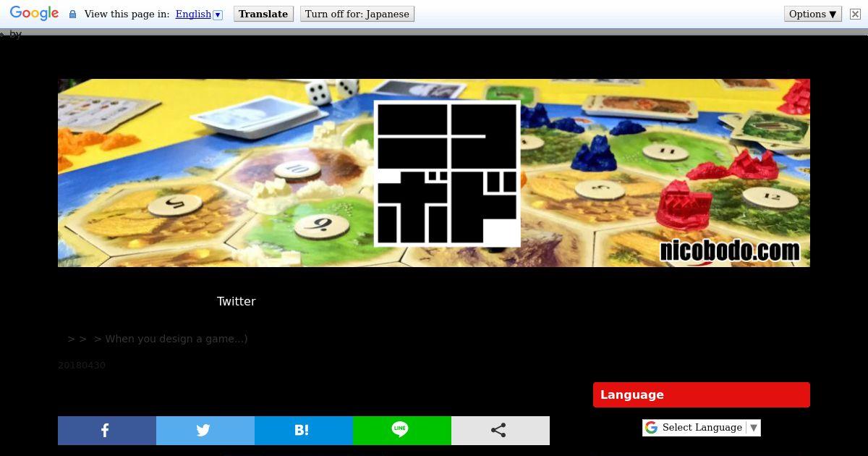Viewport: 868px width, 456px height.
Task: Click 'View this page in:' label
Action: pos(127,14)
